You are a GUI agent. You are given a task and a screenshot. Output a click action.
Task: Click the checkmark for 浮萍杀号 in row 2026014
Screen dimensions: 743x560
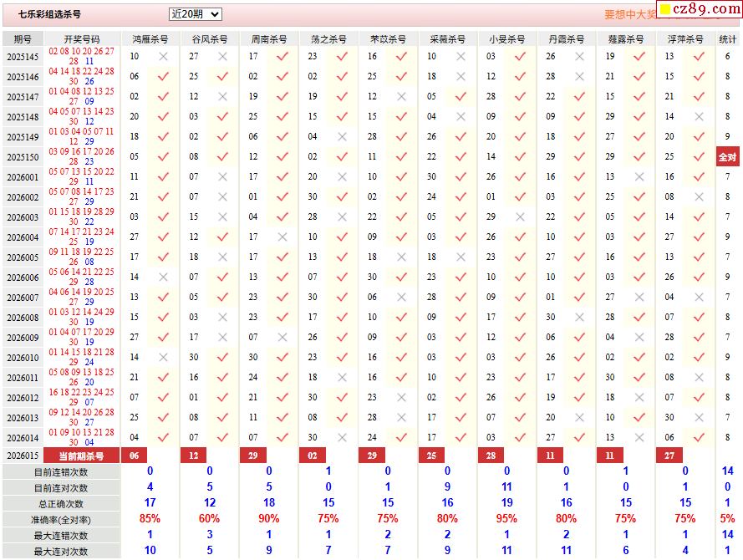point(698,437)
